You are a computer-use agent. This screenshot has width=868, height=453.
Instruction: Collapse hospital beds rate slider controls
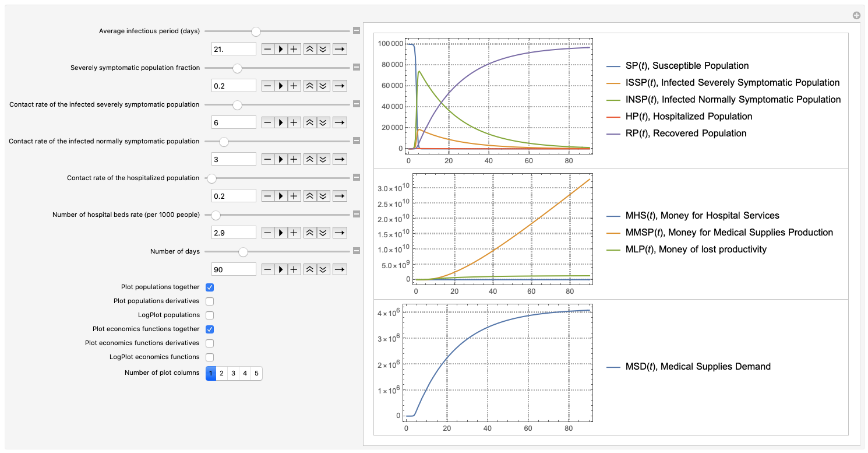point(357,215)
